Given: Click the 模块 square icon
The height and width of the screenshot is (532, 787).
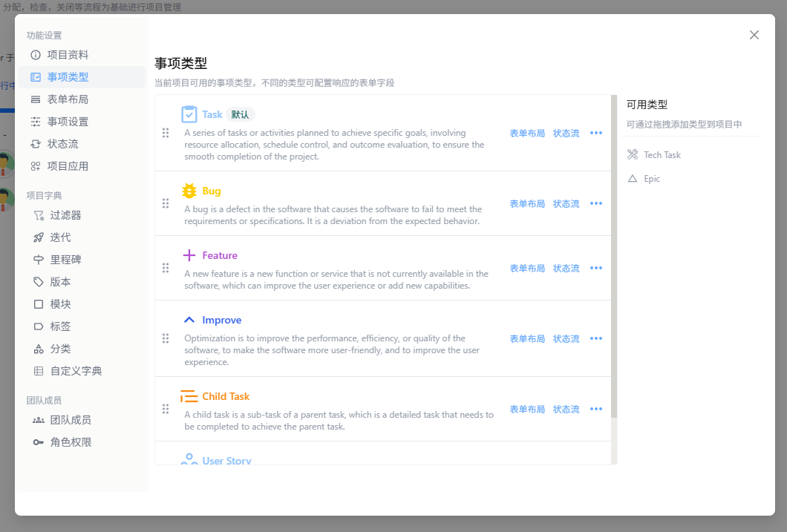Looking at the screenshot, I should coord(39,304).
